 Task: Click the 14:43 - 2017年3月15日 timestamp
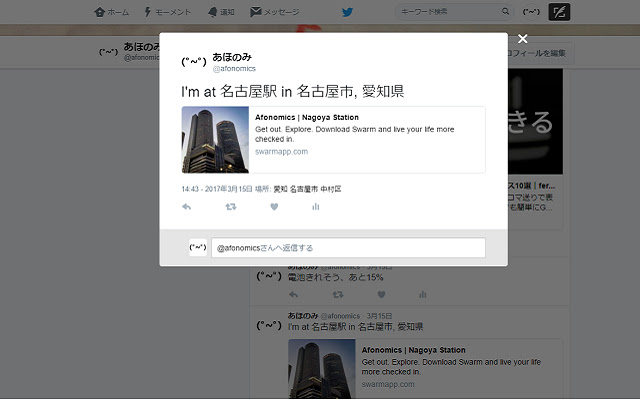click(x=217, y=189)
